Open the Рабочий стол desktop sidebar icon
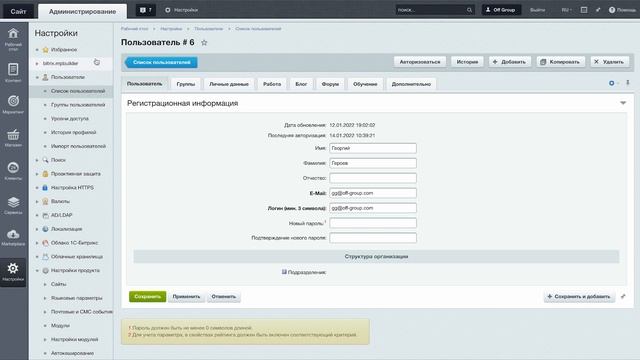Image resolution: width=640 pixels, height=360 pixels. pos(13,38)
